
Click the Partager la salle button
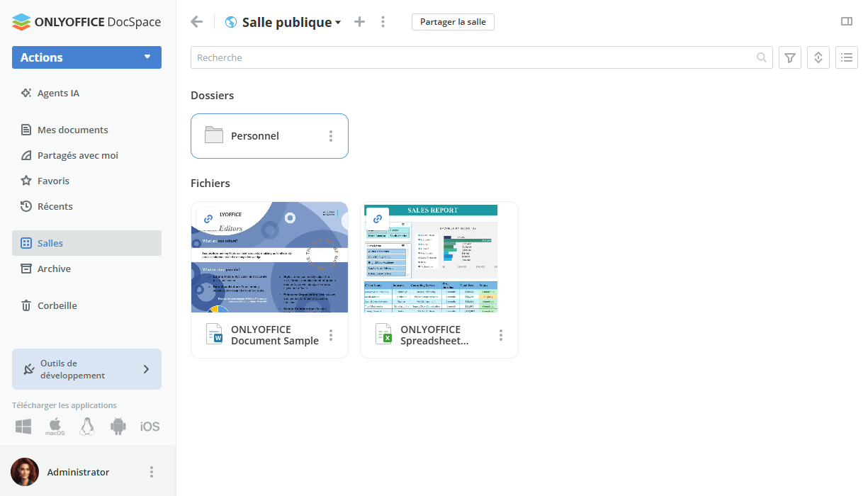pyautogui.click(x=453, y=22)
